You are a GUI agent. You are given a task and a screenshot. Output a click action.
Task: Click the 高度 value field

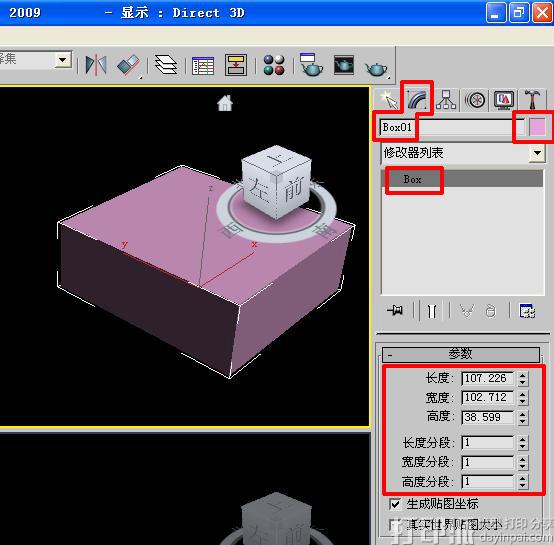[x=488, y=417]
